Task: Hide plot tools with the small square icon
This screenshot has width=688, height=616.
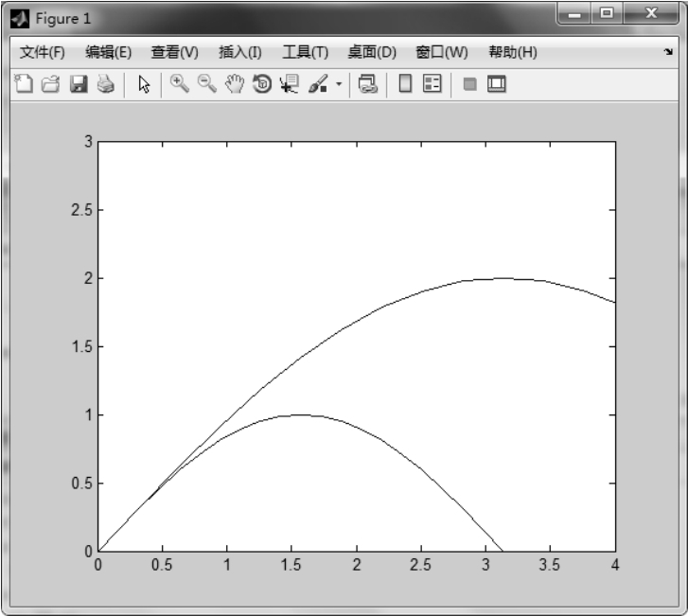Action: [469, 84]
